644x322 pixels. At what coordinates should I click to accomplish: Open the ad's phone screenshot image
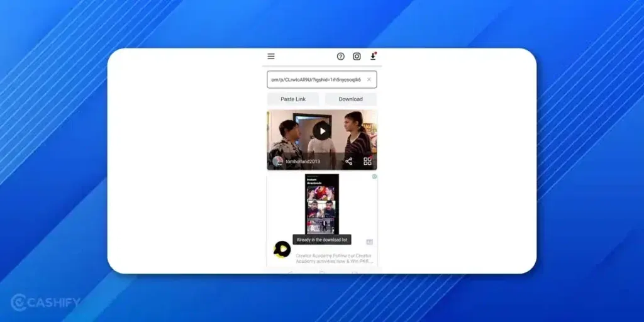[x=322, y=204]
